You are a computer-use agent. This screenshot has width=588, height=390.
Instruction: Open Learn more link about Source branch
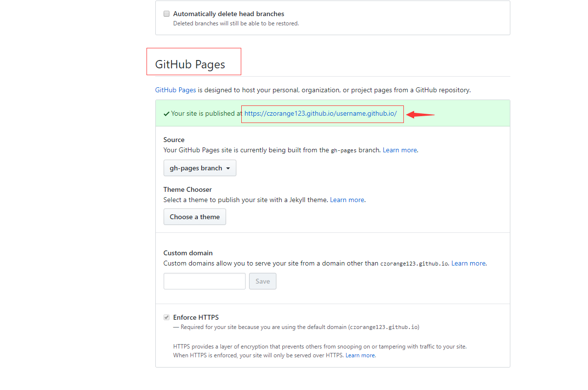(399, 150)
